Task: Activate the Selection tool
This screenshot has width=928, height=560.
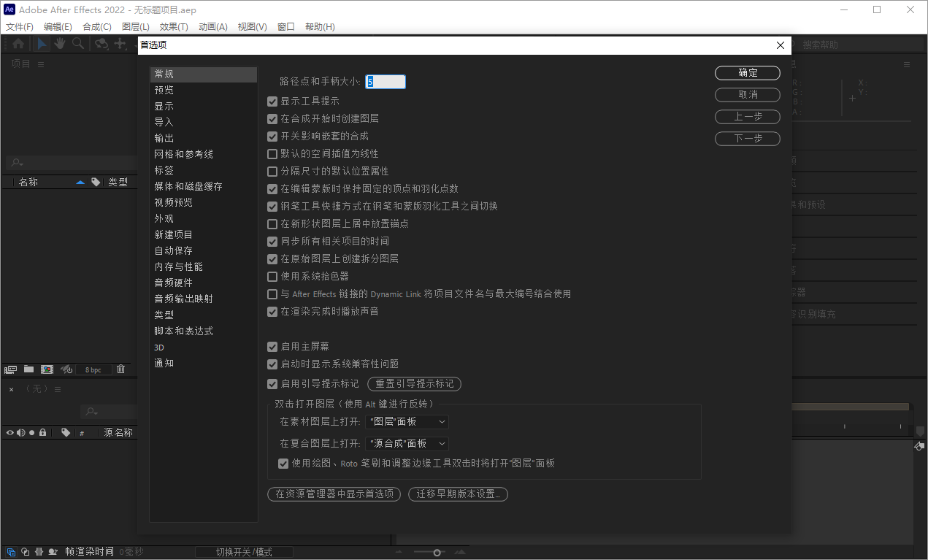Action: (x=41, y=44)
